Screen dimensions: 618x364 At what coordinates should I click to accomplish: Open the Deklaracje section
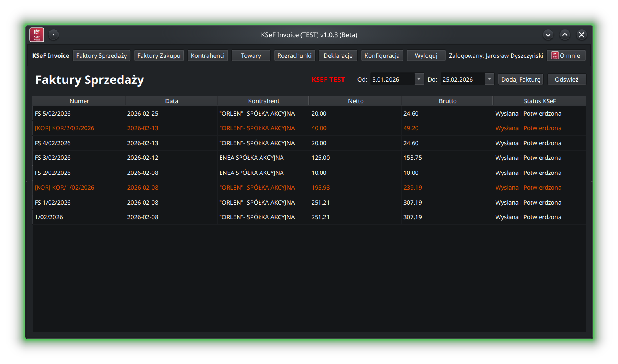point(338,56)
